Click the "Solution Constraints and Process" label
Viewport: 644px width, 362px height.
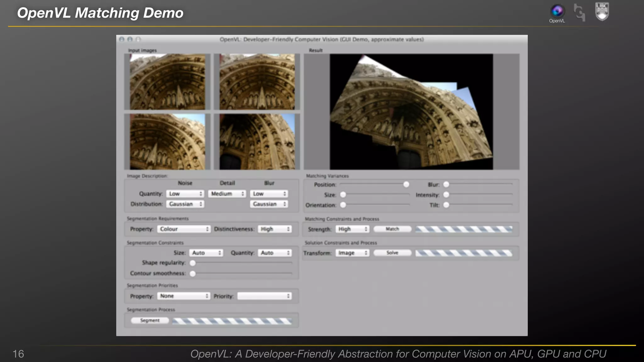pos(341,243)
